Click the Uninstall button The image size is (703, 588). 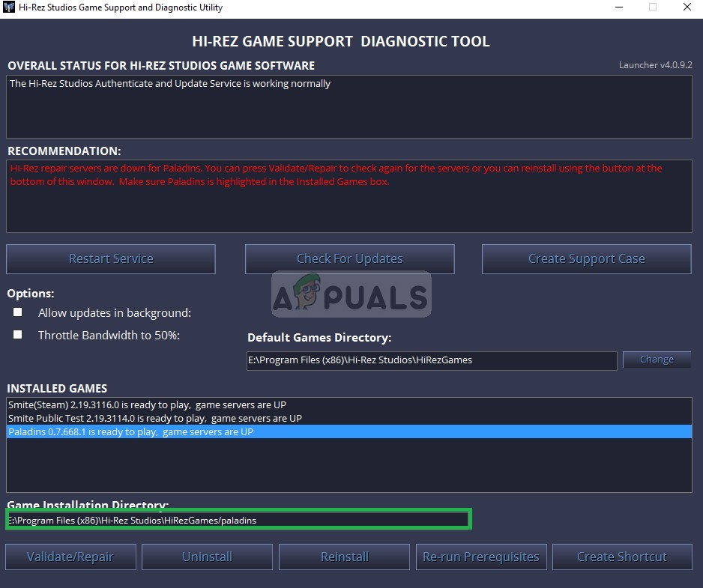tap(207, 557)
